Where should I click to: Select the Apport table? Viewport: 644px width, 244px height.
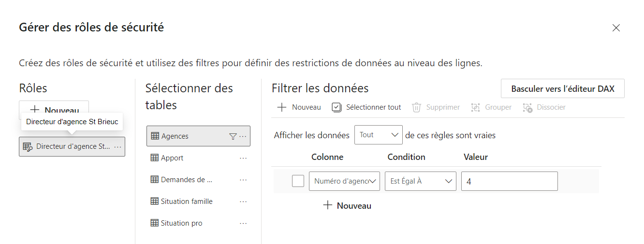(x=172, y=158)
